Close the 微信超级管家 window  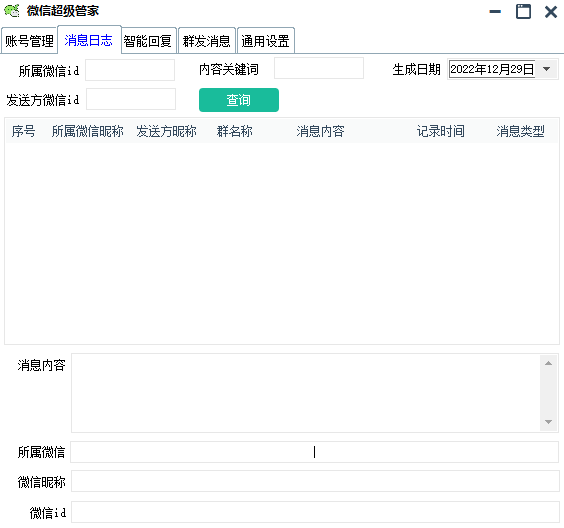[551, 12]
